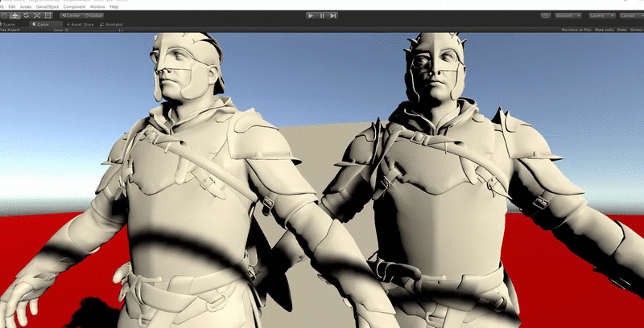Open the Help menu

[x=114, y=7]
